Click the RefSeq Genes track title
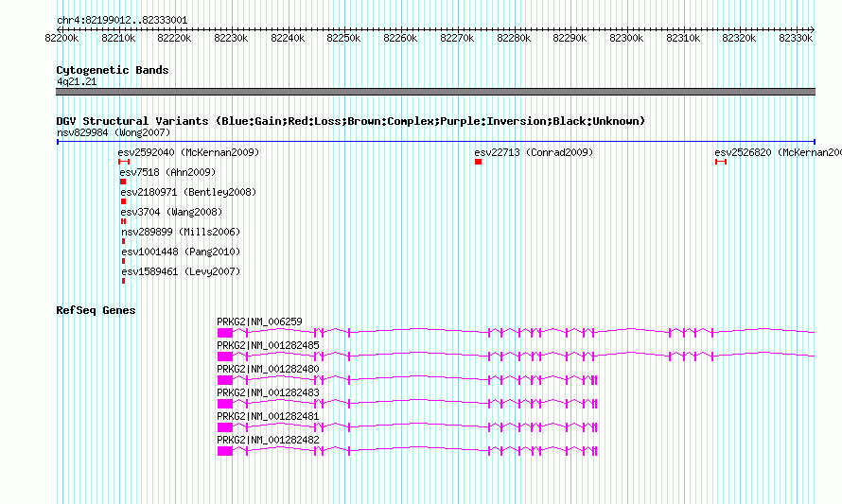The height and width of the screenshot is (504, 842). coord(96,310)
